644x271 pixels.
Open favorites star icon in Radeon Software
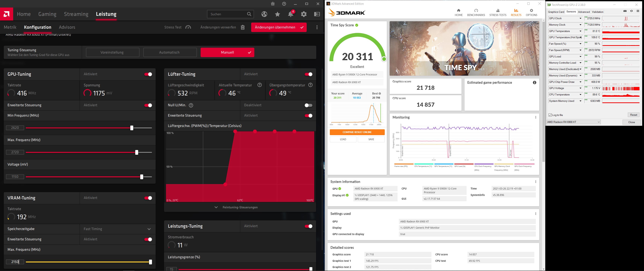[277, 14]
